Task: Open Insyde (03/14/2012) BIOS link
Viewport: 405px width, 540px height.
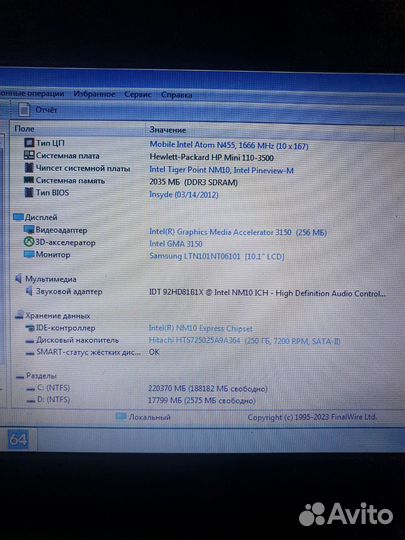Action: (x=184, y=195)
